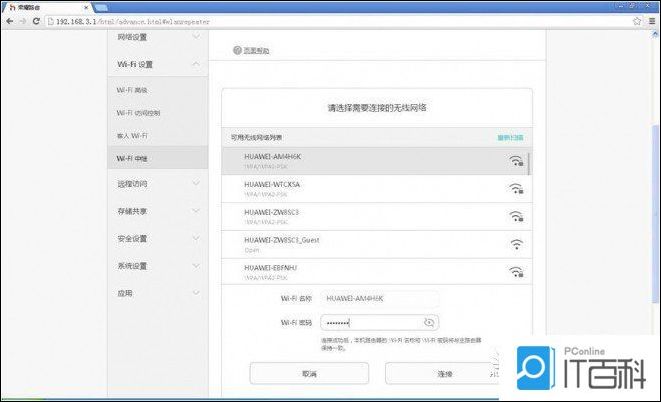
Task: Click the locked Wi-Fi icon for HUAWEI-EBFNHJ
Action: pyautogui.click(x=516, y=272)
